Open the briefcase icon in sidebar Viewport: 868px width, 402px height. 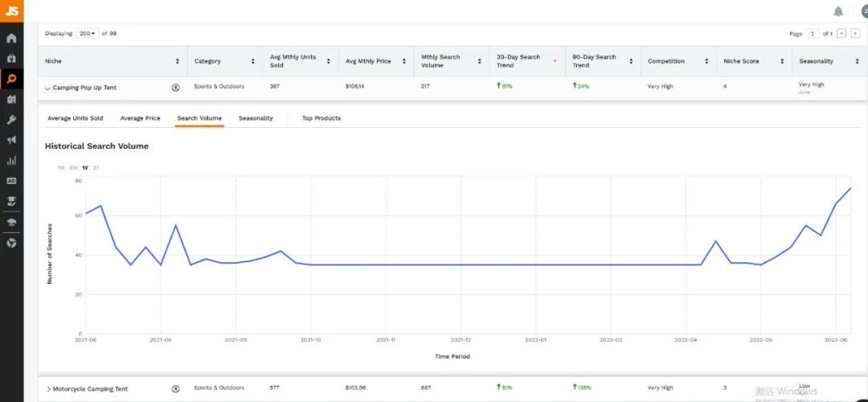(x=11, y=58)
